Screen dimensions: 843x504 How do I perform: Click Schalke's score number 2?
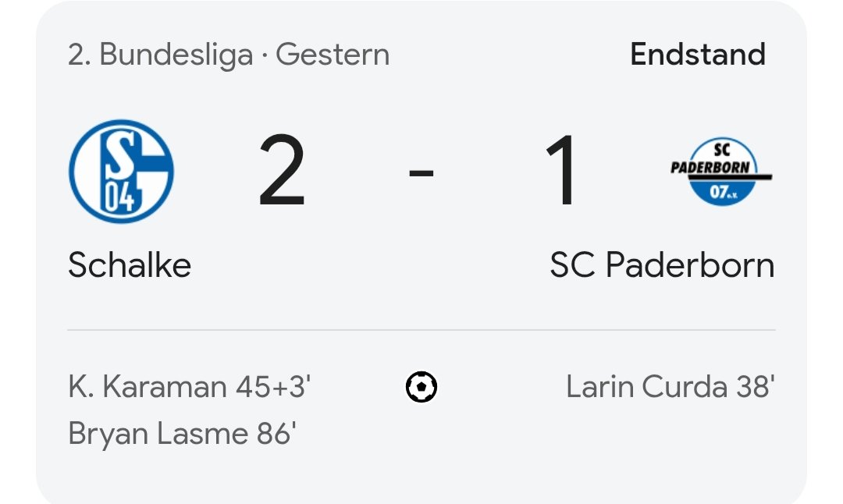point(282,172)
